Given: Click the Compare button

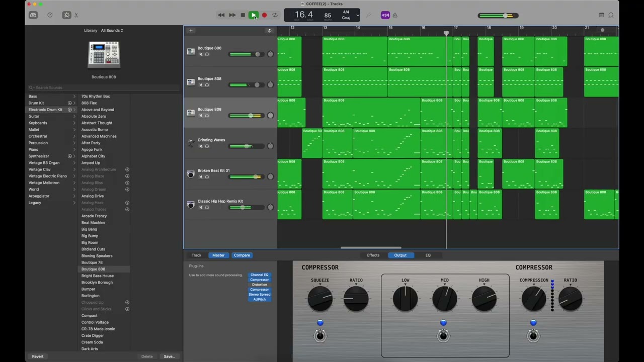Looking at the screenshot, I should coord(242,255).
